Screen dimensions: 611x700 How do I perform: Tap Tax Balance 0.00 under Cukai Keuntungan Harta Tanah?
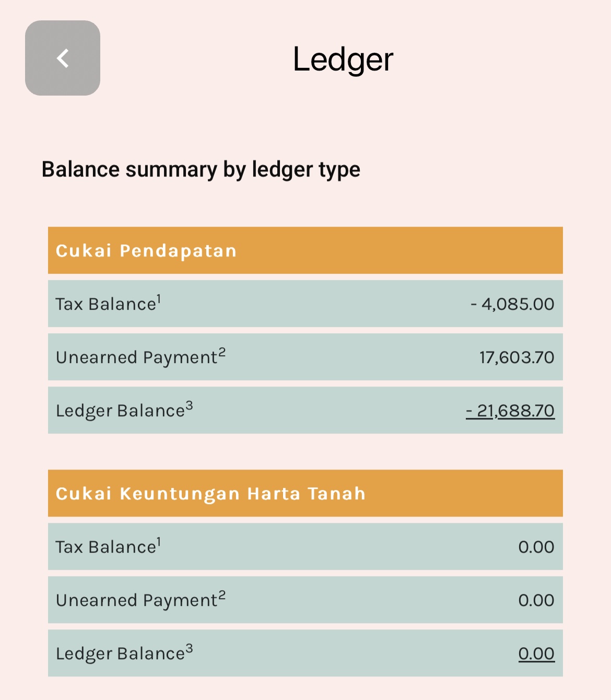point(536,547)
